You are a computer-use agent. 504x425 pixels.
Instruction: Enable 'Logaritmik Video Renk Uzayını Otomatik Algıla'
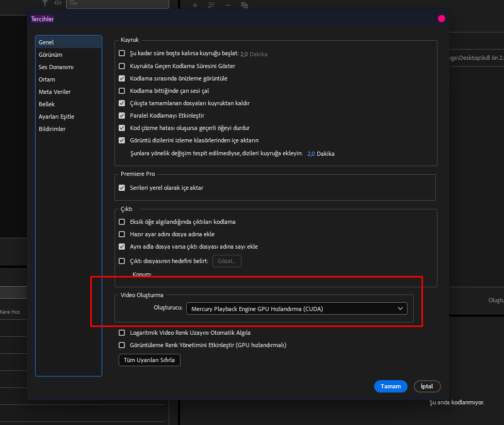point(122,333)
